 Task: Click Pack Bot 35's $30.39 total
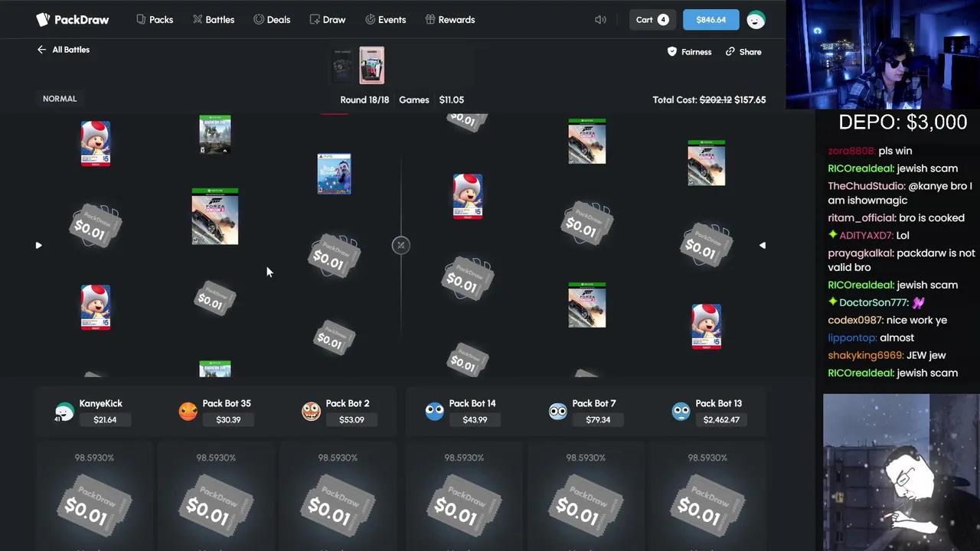coord(228,419)
